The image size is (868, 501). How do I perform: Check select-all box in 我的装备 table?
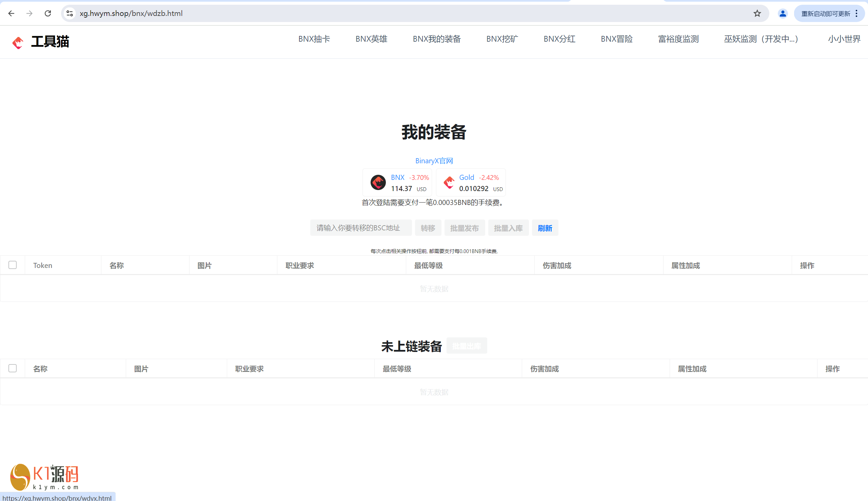pos(13,265)
